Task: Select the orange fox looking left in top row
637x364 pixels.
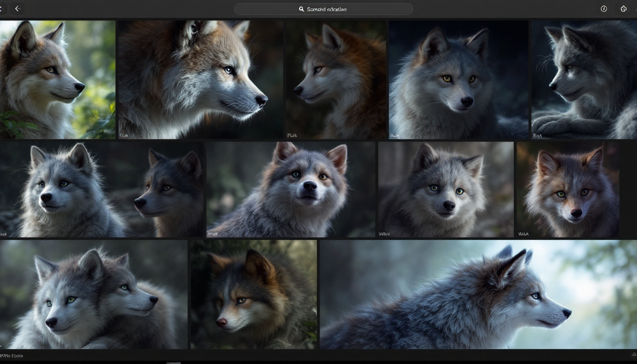Action: click(336, 79)
